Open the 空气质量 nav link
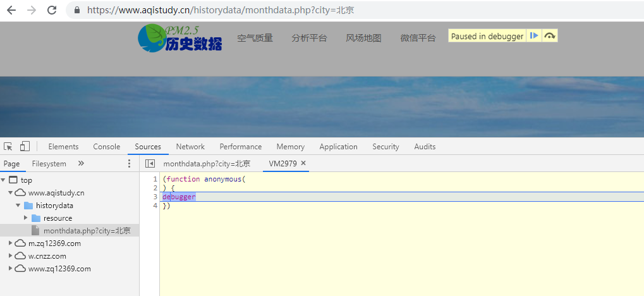644x296 pixels. click(x=255, y=38)
